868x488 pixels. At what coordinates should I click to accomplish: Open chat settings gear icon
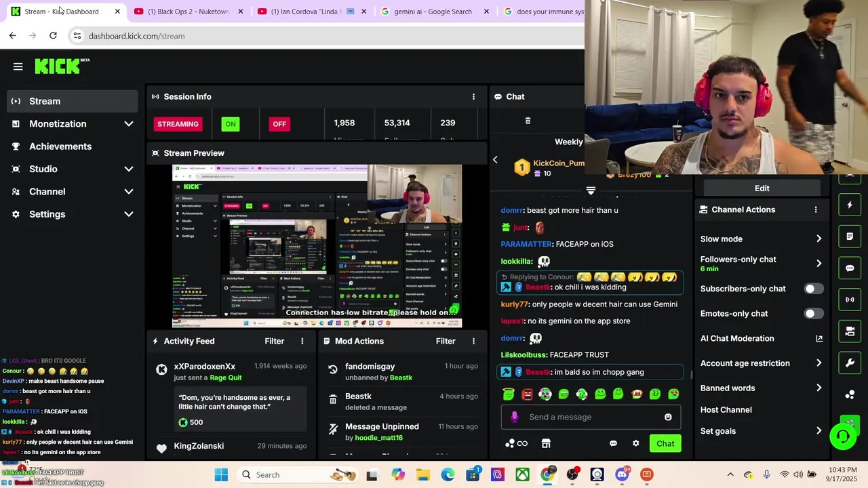click(x=635, y=443)
